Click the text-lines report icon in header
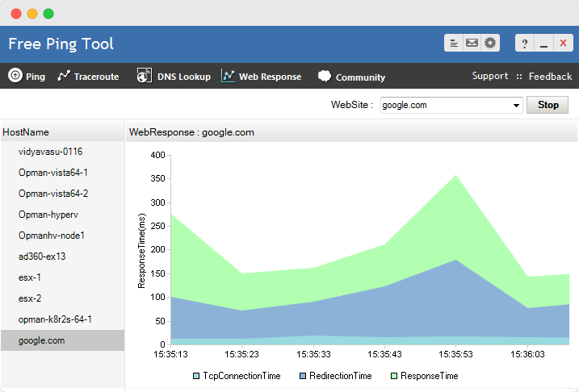This screenshot has width=579, height=392. (454, 44)
